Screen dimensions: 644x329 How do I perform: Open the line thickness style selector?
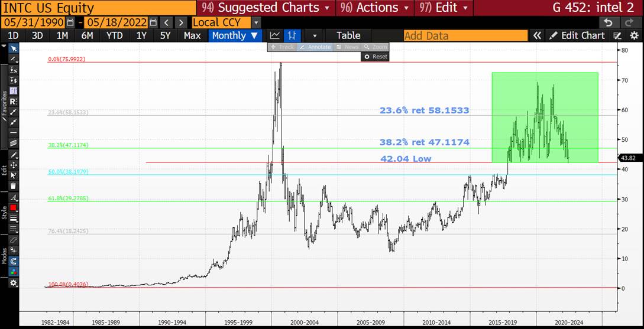click(14, 218)
